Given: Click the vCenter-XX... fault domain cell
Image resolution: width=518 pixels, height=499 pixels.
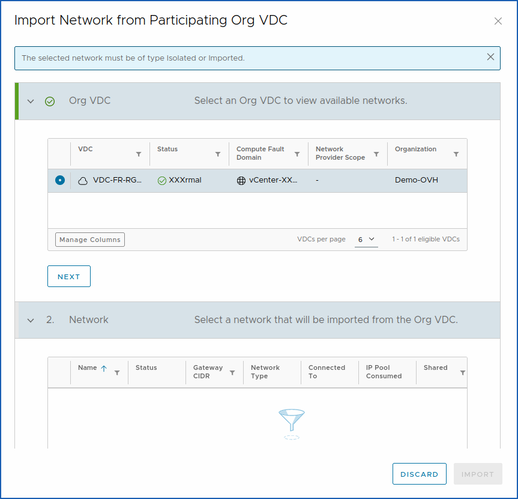Looking at the screenshot, I should (x=273, y=180).
